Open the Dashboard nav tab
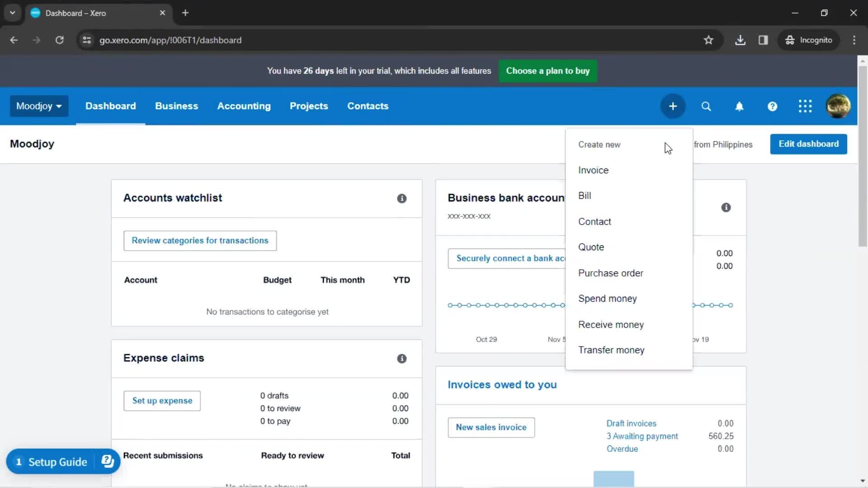Viewport: 868px width, 488px height. pos(110,106)
